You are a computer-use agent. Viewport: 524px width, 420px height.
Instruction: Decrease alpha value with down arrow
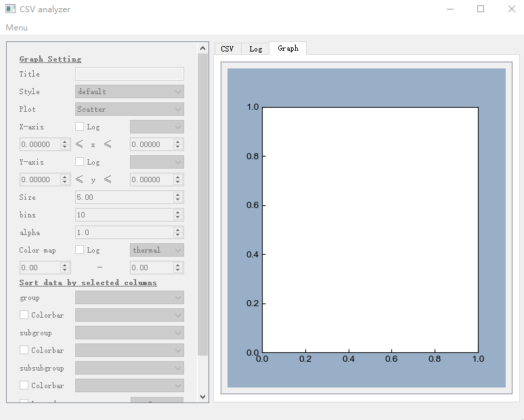coord(178,235)
